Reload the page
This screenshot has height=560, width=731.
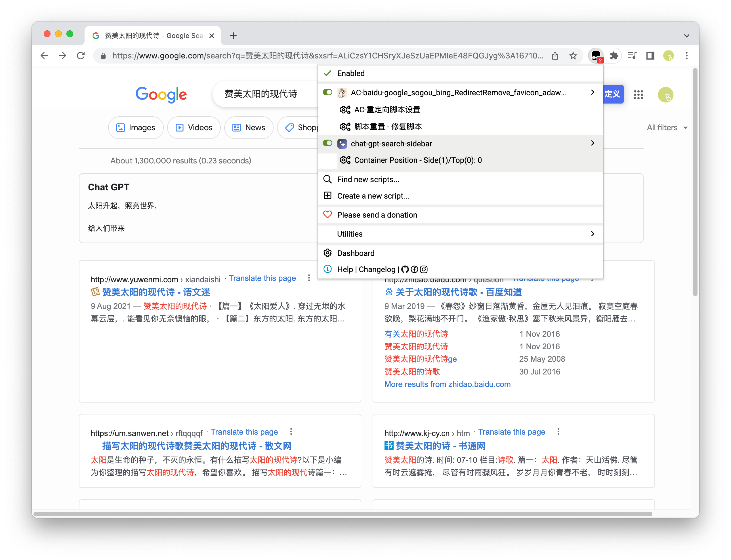(81, 56)
